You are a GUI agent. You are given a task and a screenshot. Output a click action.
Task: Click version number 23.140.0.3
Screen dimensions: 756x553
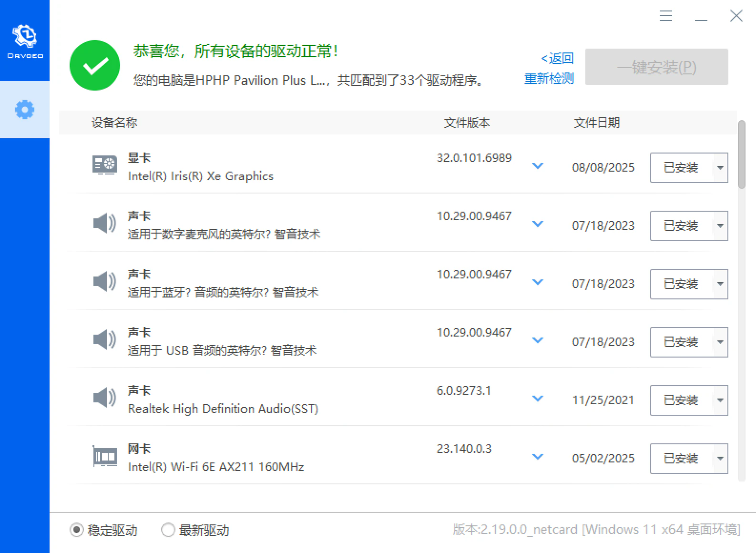(x=464, y=449)
